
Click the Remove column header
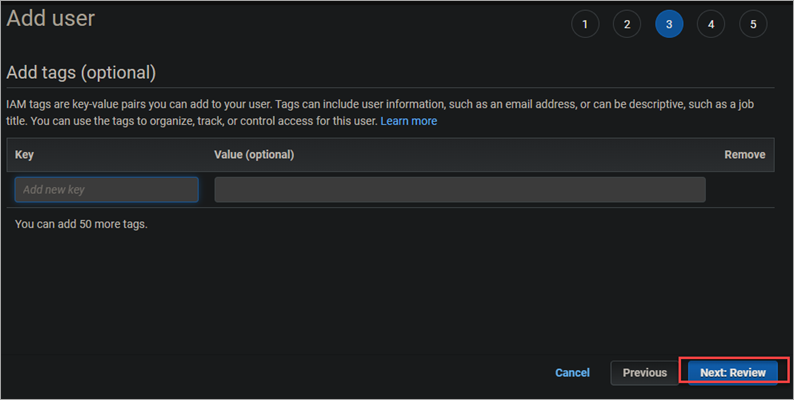744,154
